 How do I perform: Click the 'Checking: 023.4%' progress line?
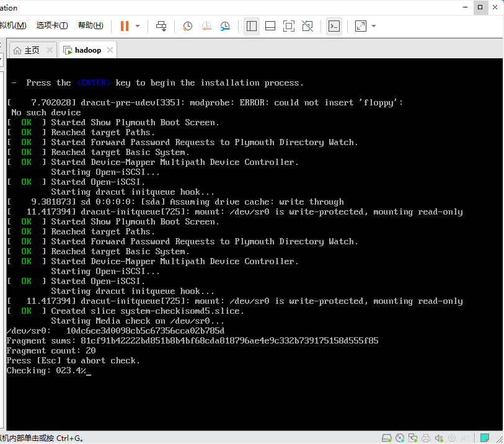click(x=46, y=371)
